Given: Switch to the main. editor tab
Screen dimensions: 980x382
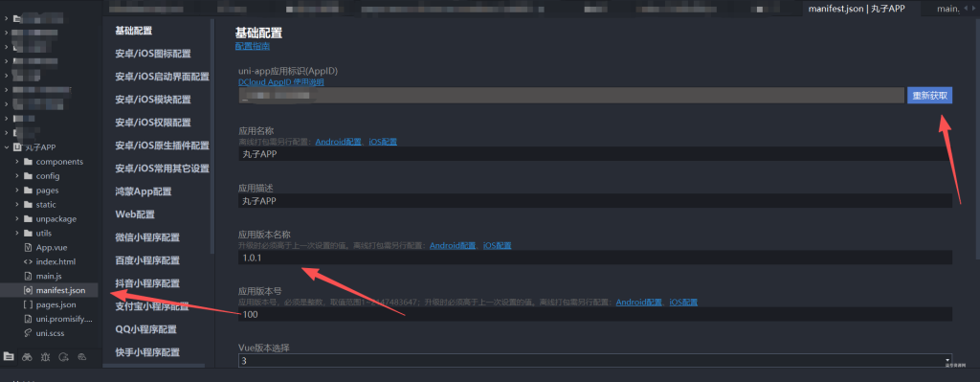Looking at the screenshot, I should (x=947, y=9).
